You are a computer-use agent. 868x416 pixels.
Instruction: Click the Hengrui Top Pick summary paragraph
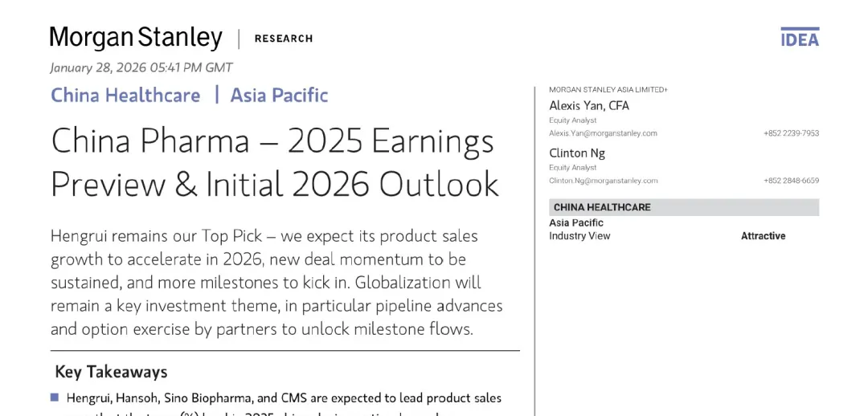tap(276, 282)
